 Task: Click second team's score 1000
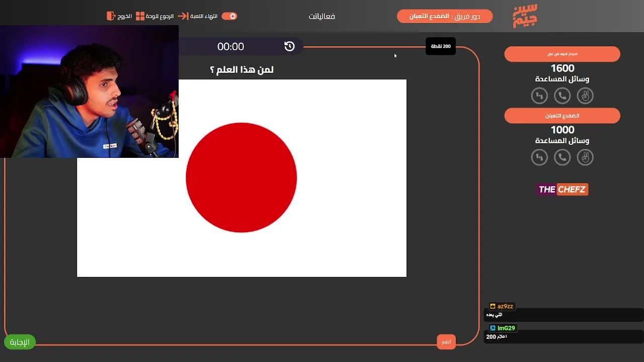point(562,130)
